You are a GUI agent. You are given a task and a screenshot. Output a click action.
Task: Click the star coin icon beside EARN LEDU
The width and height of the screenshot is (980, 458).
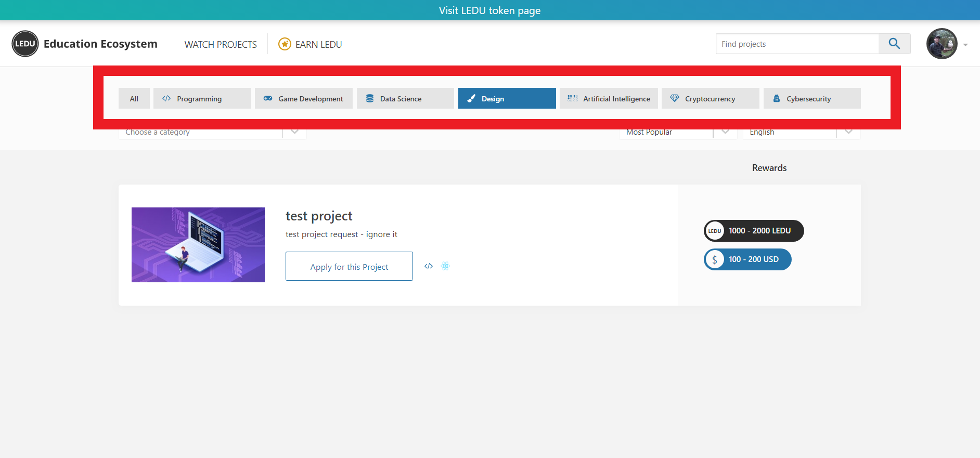tap(285, 44)
